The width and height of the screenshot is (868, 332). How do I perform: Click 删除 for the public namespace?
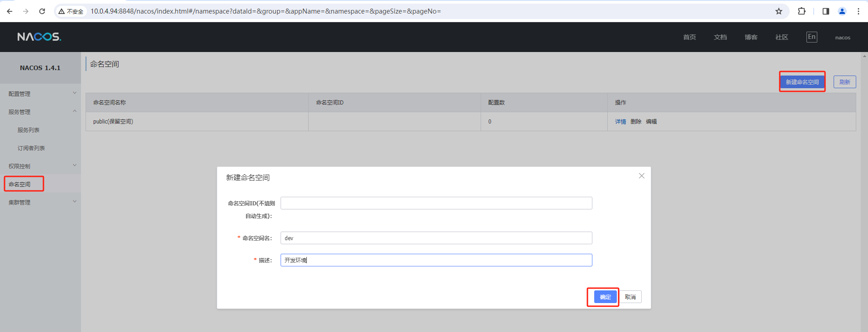tap(636, 122)
